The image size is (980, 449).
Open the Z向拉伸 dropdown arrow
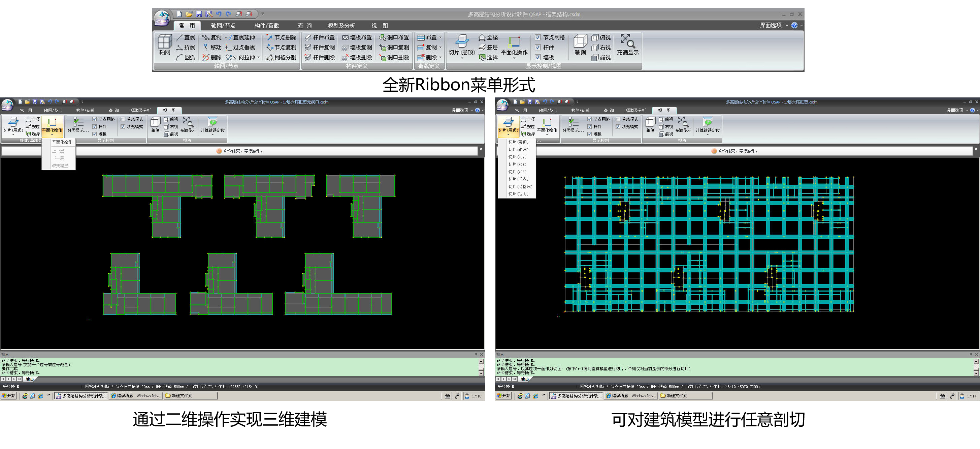tap(259, 57)
